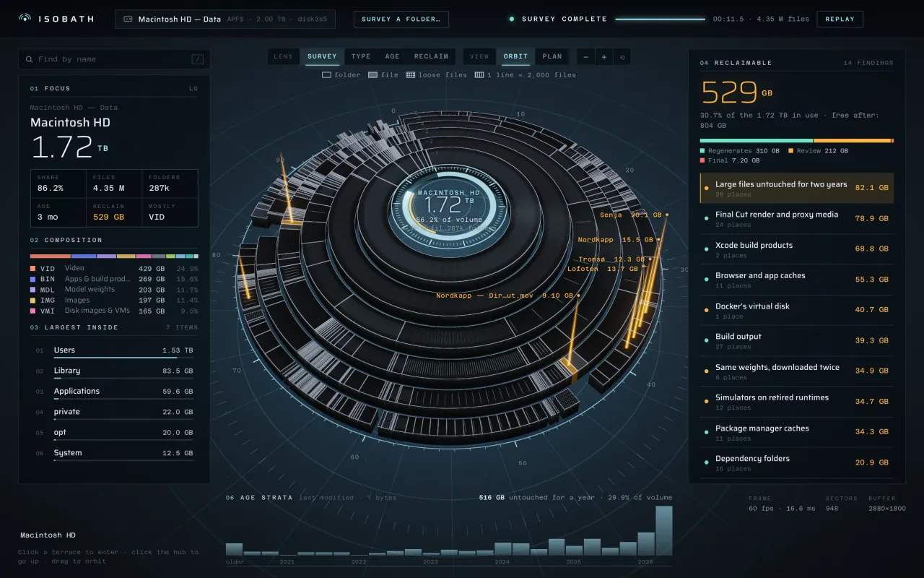Click the Senja 20.1 GB label

click(631, 215)
